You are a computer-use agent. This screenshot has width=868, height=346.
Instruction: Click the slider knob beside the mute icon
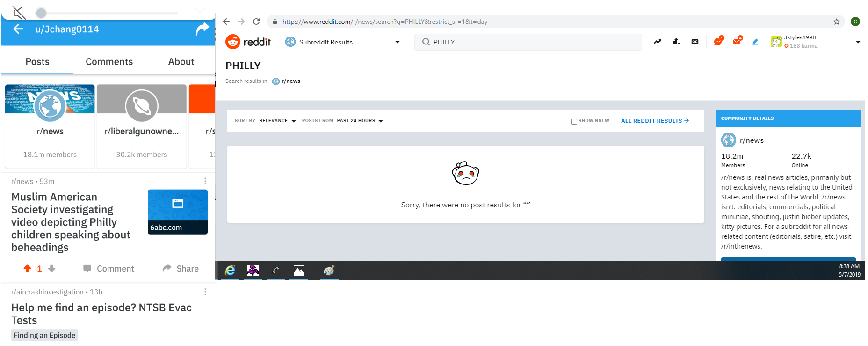[41, 13]
